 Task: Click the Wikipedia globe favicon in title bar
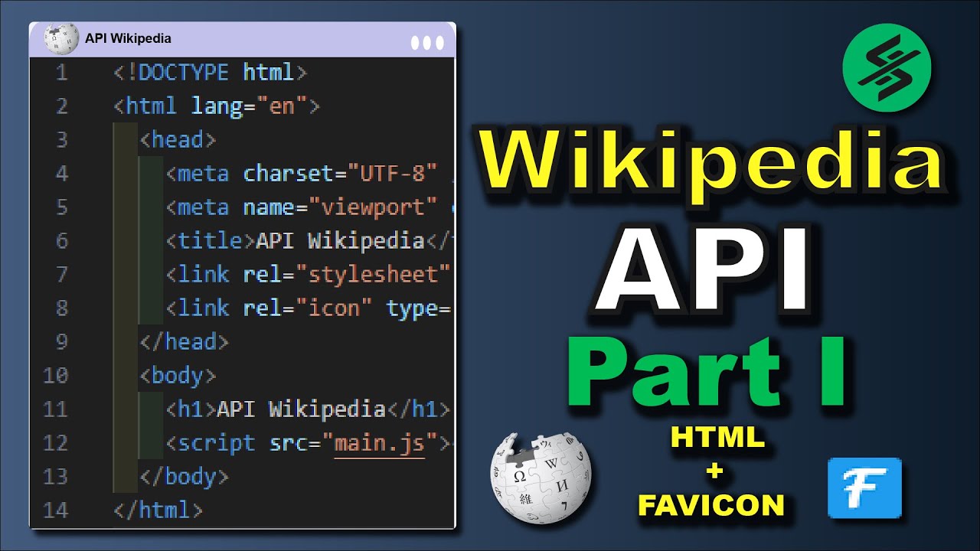point(61,38)
